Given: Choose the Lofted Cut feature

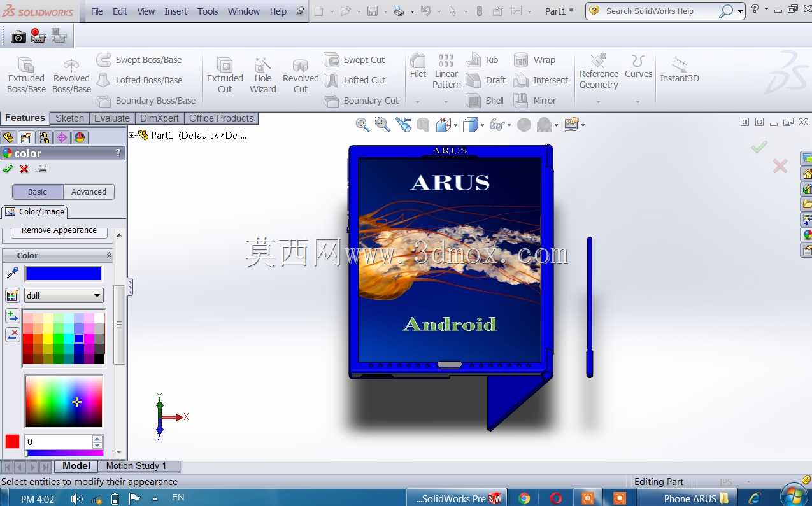Looking at the screenshot, I should (355, 80).
